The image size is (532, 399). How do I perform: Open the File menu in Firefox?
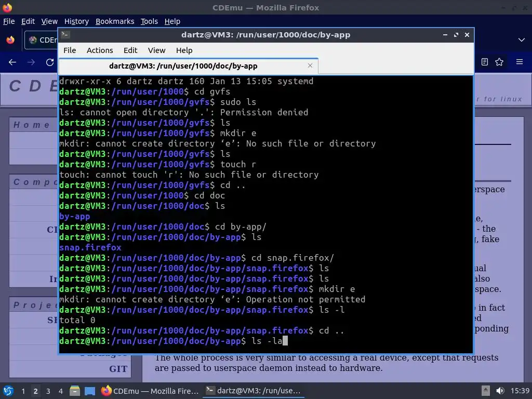(x=9, y=21)
